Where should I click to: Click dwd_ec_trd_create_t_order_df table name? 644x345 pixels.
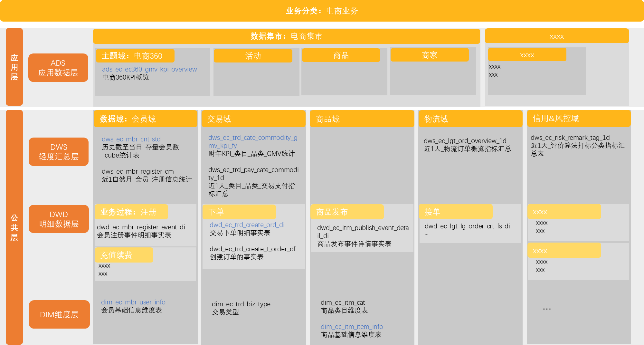click(252, 249)
